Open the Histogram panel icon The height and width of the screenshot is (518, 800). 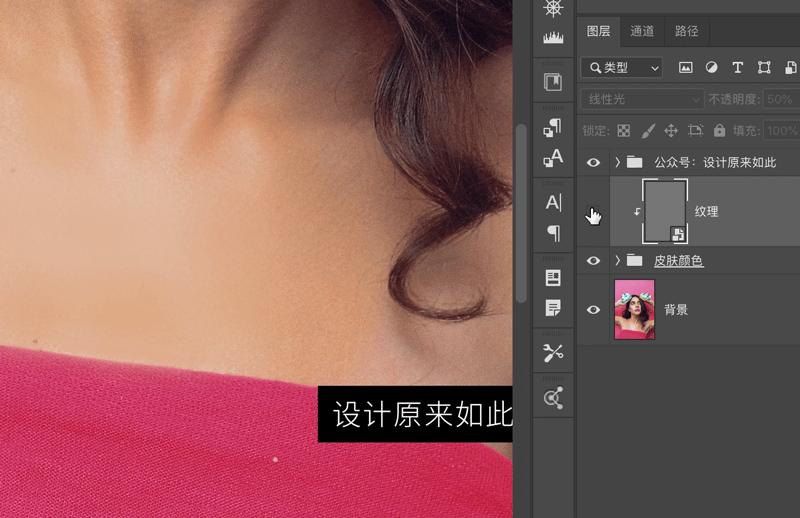(553, 37)
